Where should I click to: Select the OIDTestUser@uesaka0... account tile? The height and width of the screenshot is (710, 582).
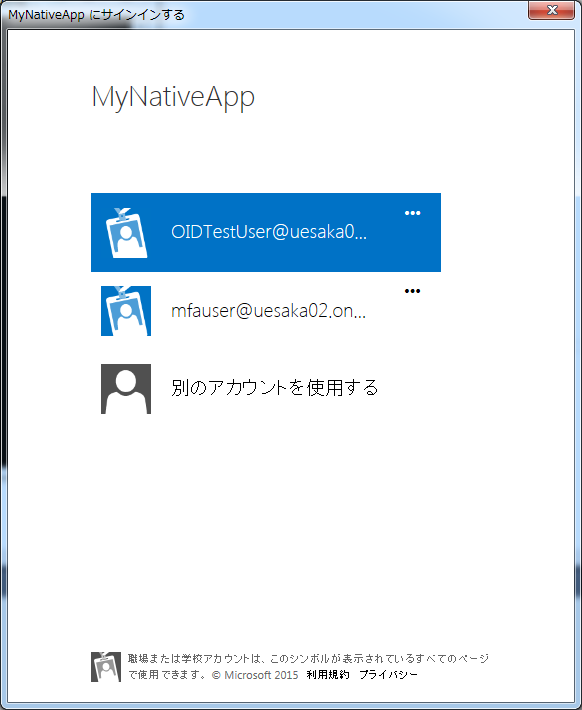[266, 232]
